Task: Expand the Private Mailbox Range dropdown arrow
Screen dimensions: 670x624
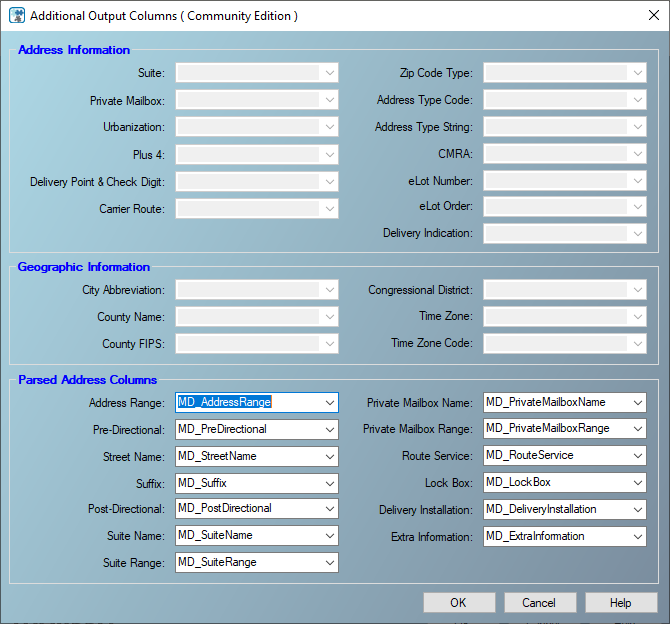Action: 638,429
